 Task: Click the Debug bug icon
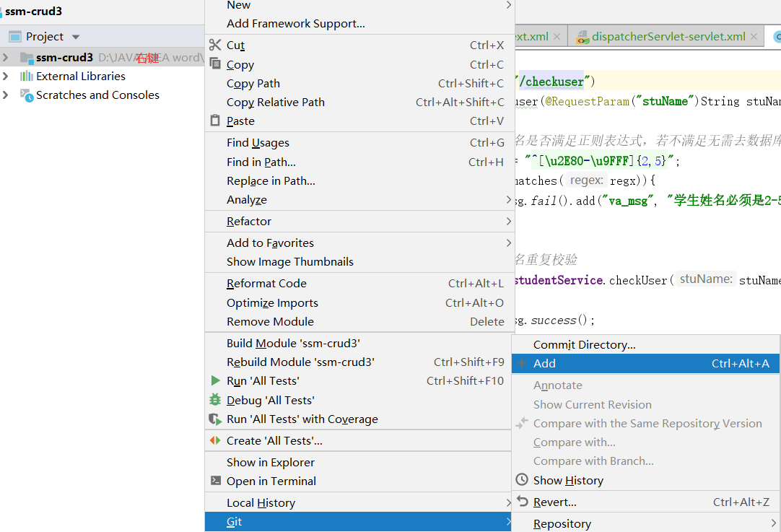tap(215, 399)
